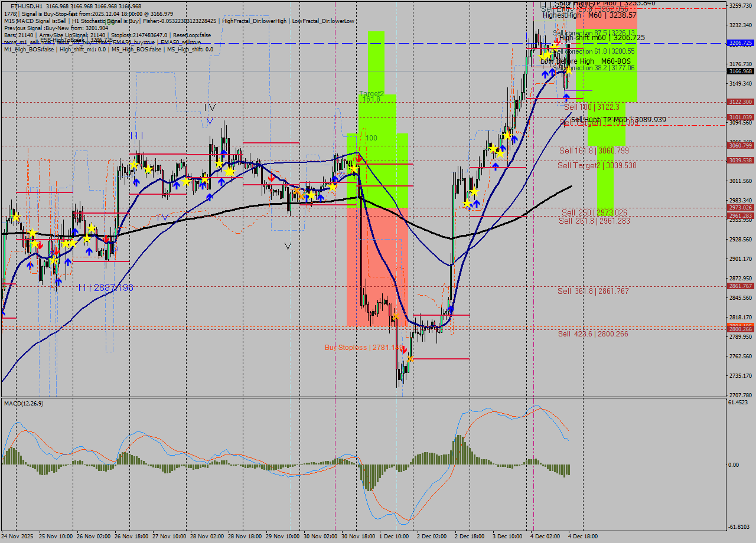Click the red down arrow on 29 Nov candles
The image size is (756, 543).
[x=271, y=178]
